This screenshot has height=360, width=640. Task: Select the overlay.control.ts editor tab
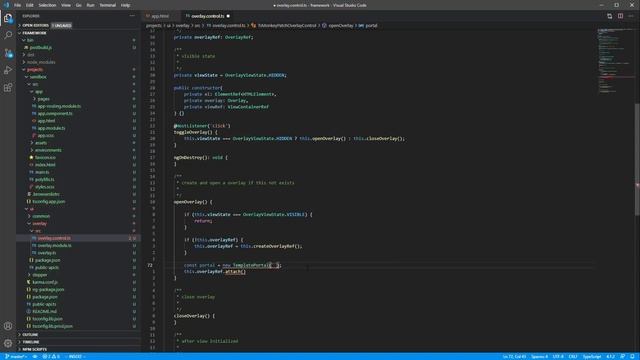click(x=207, y=16)
